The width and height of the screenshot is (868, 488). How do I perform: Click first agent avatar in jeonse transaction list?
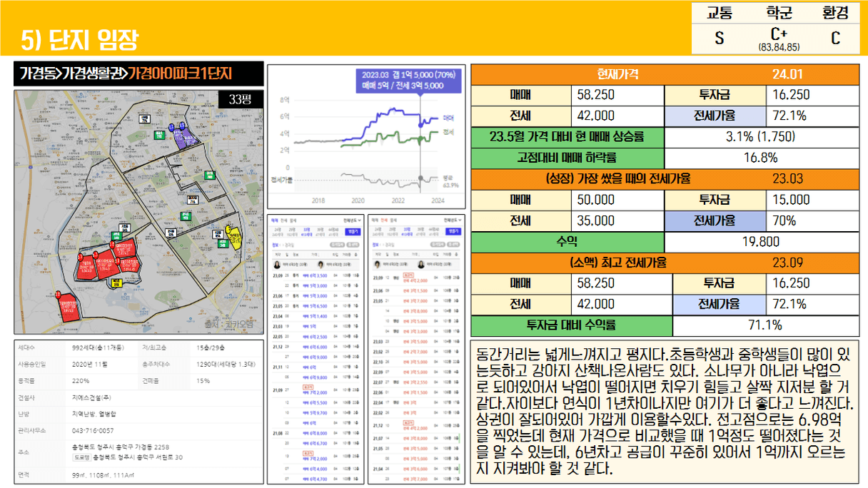point(377,265)
